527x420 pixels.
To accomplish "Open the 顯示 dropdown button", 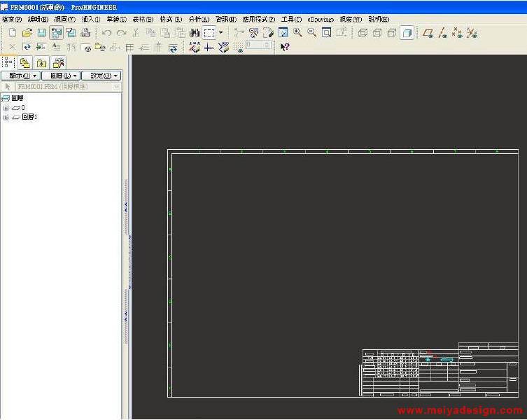I will point(20,76).
